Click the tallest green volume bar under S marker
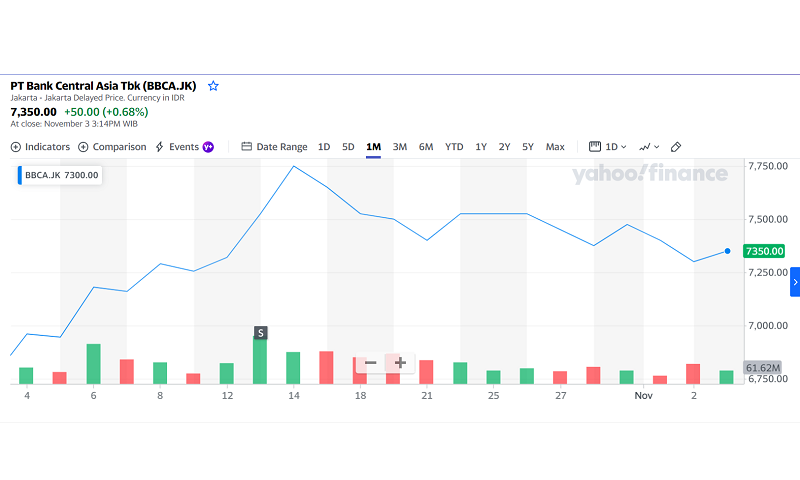Image resolution: width=800 pixels, height=480 pixels. (x=260, y=360)
